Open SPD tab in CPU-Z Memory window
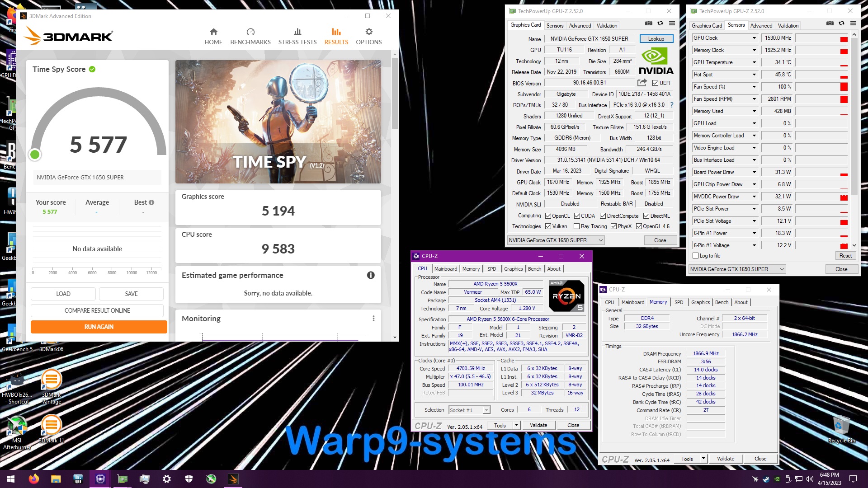This screenshot has width=868, height=488. click(679, 302)
